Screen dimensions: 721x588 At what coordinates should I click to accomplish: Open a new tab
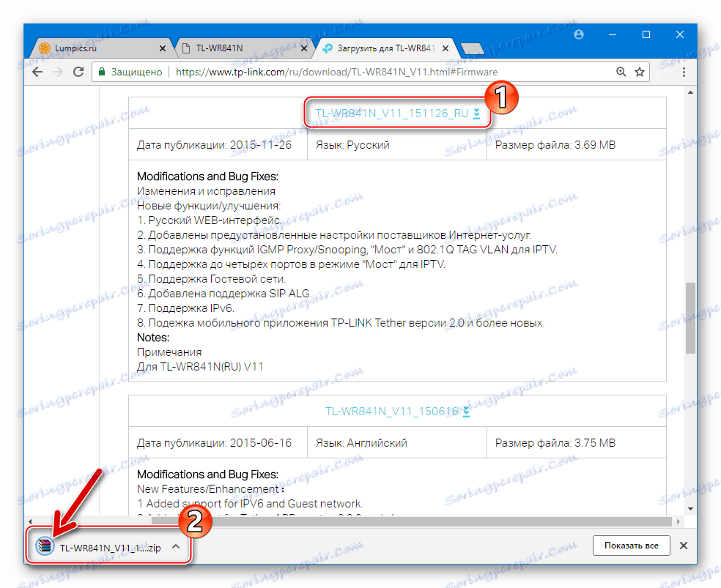point(472,48)
